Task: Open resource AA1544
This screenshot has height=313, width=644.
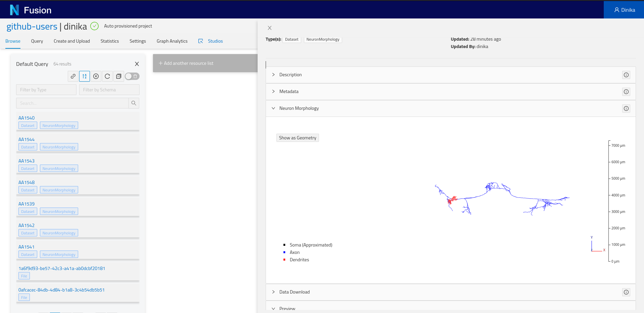Action: click(26, 139)
